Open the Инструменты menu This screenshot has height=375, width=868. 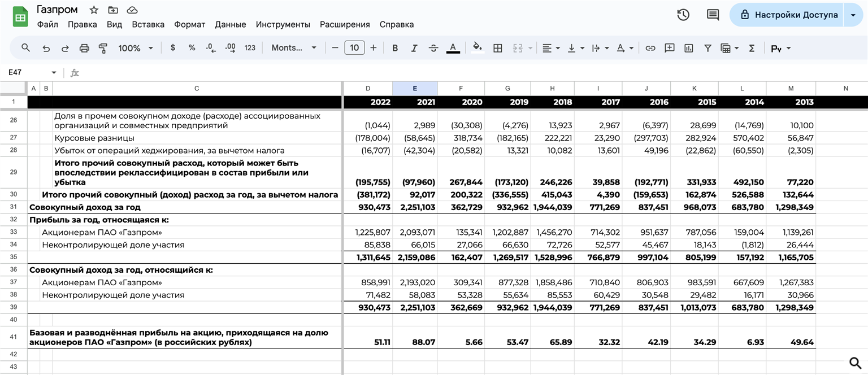click(x=283, y=25)
